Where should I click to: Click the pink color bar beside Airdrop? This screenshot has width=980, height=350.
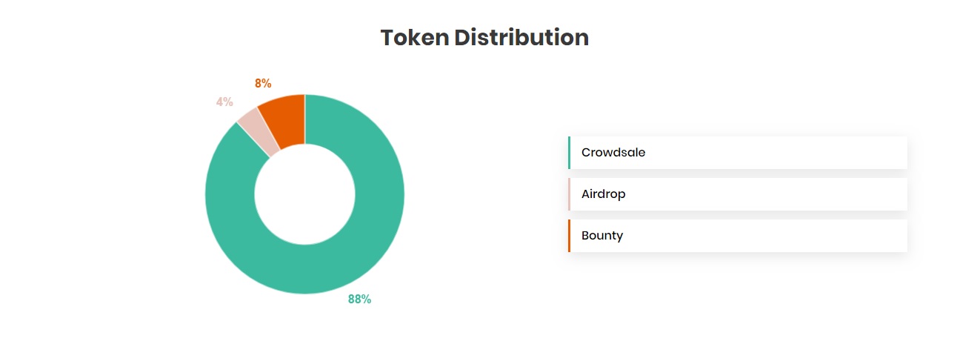[x=569, y=194]
